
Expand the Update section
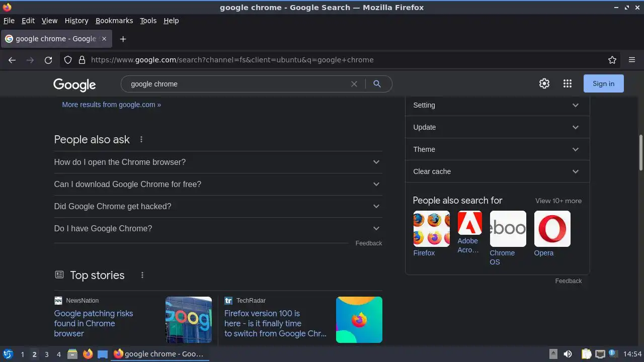pos(497,127)
